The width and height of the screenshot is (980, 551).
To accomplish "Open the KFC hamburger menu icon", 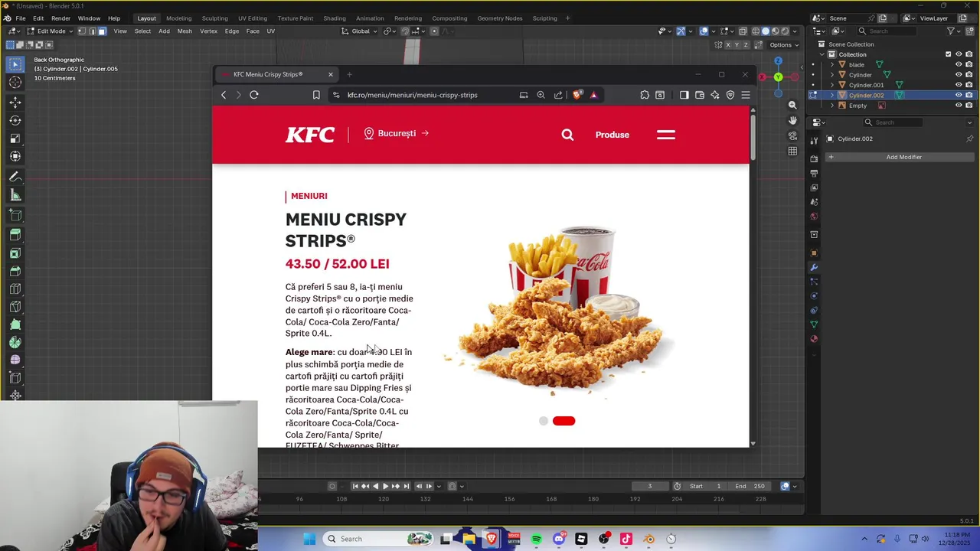I will 666,135.
